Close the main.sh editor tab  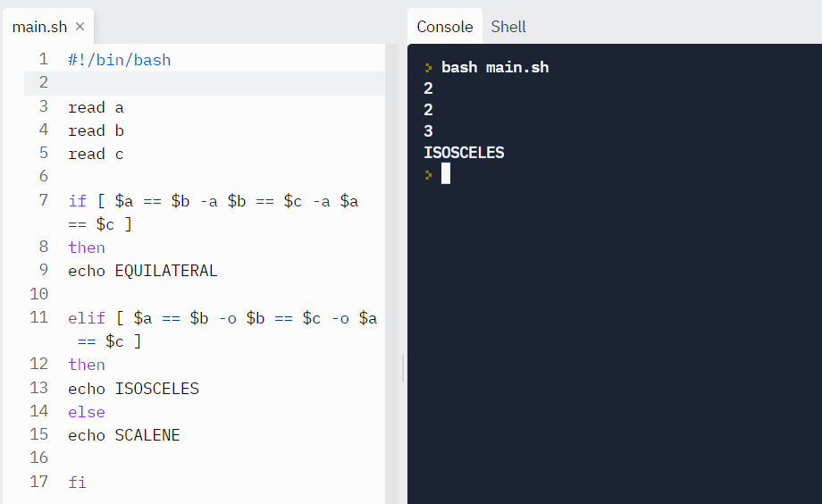click(80, 27)
